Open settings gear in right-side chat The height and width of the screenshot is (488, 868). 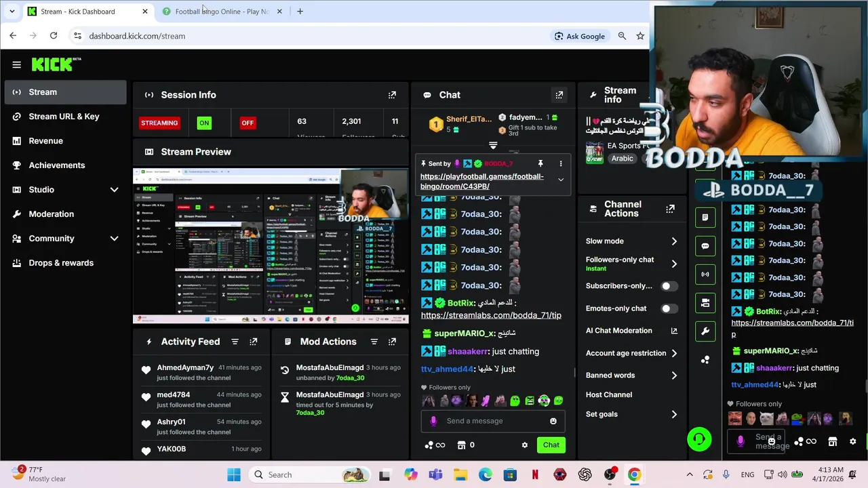[852, 442]
